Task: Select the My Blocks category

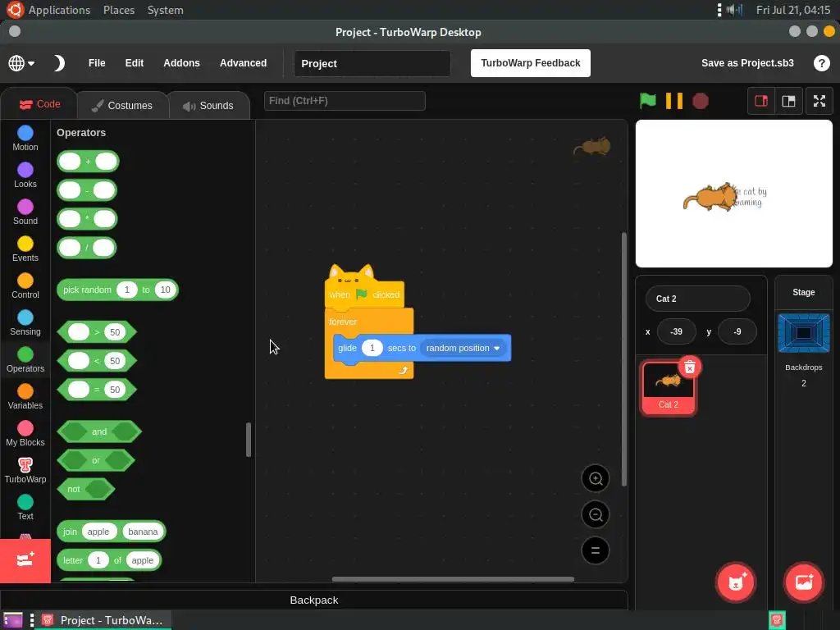Action: [25, 434]
